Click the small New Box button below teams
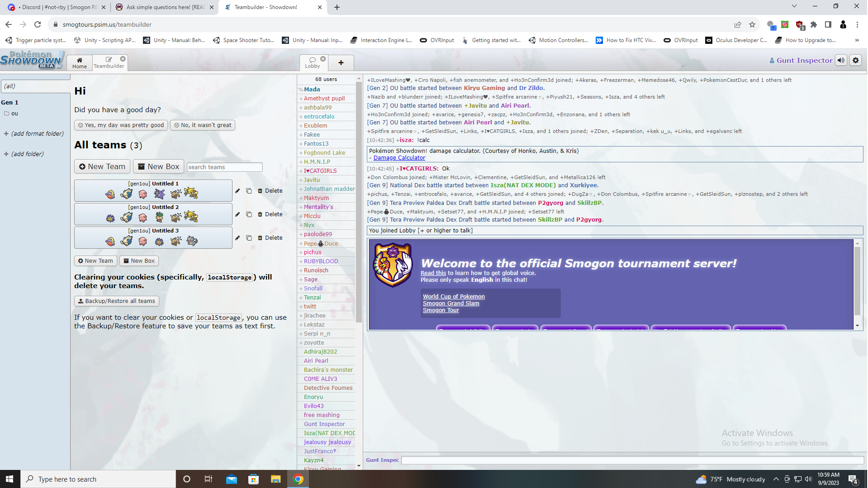Viewport: 868px width, 488px height. [139, 261]
